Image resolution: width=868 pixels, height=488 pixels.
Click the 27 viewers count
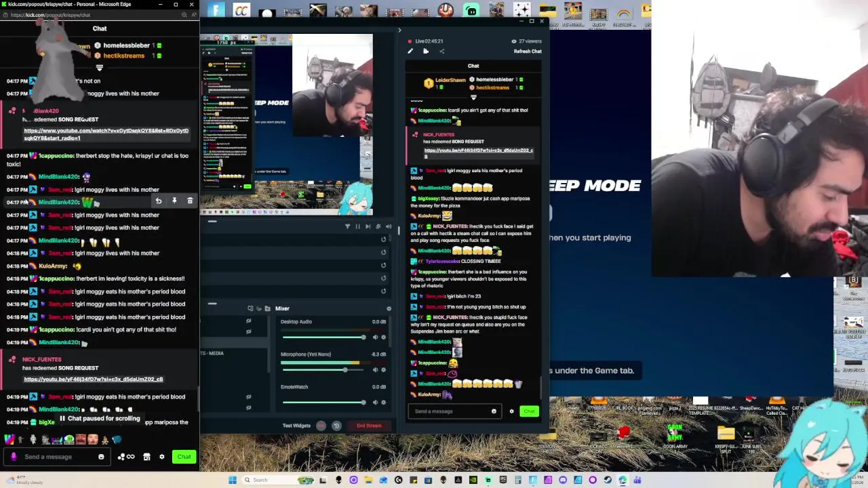(x=528, y=41)
